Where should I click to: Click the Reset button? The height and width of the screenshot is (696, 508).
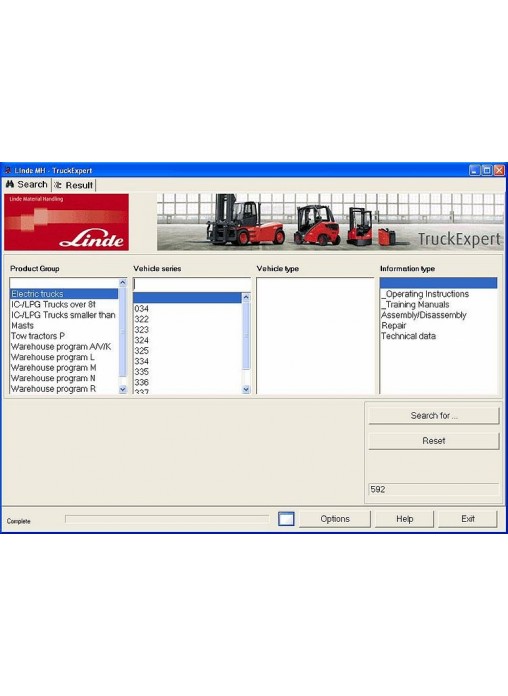(x=434, y=441)
